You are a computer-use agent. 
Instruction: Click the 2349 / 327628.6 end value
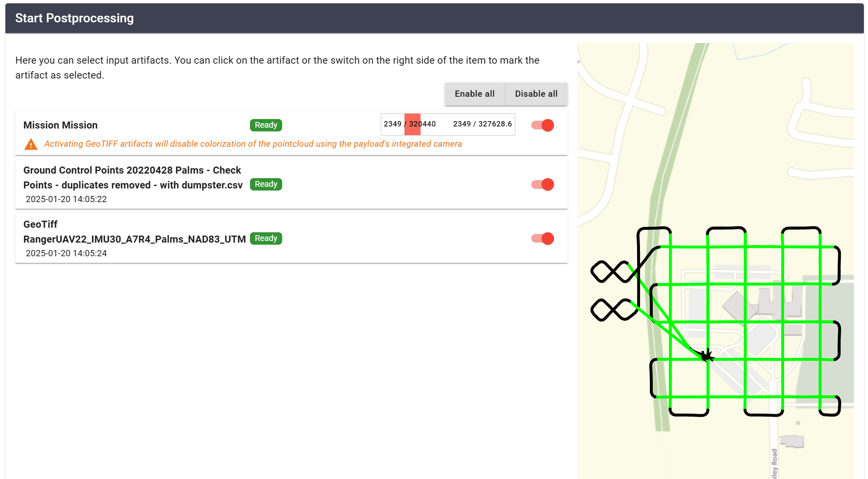(482, 124)
